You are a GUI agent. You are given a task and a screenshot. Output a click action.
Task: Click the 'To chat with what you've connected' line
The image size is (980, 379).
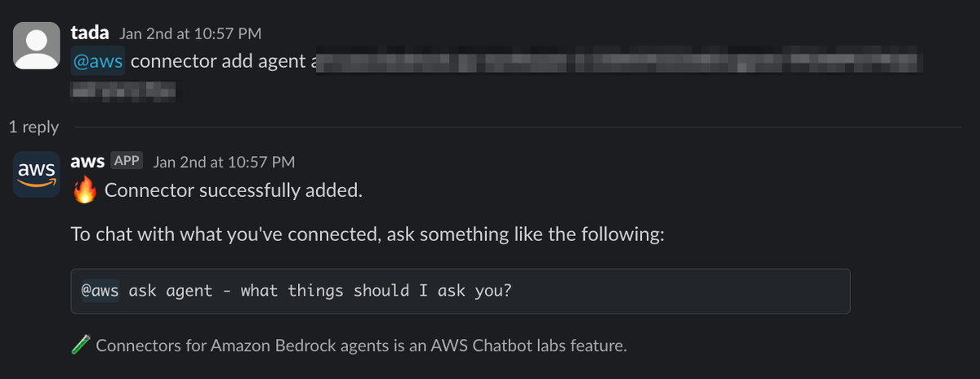pos(368,235)
